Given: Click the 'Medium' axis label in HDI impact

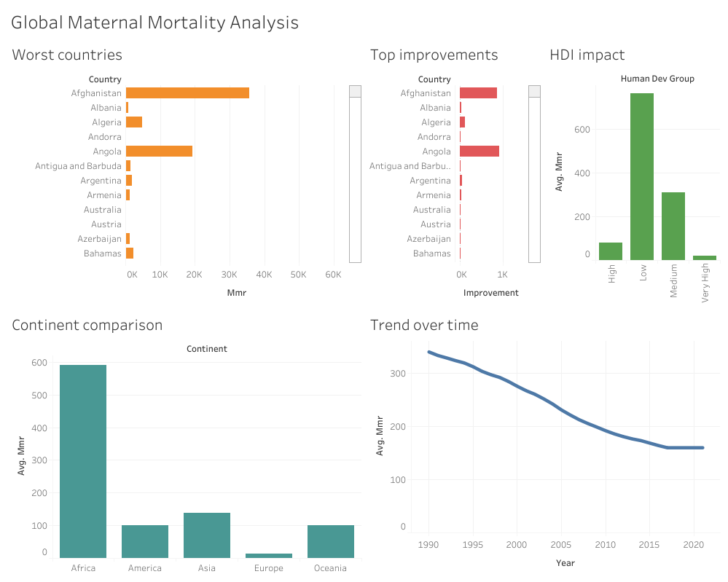Looking at the screenshot, I should [673, 280].
